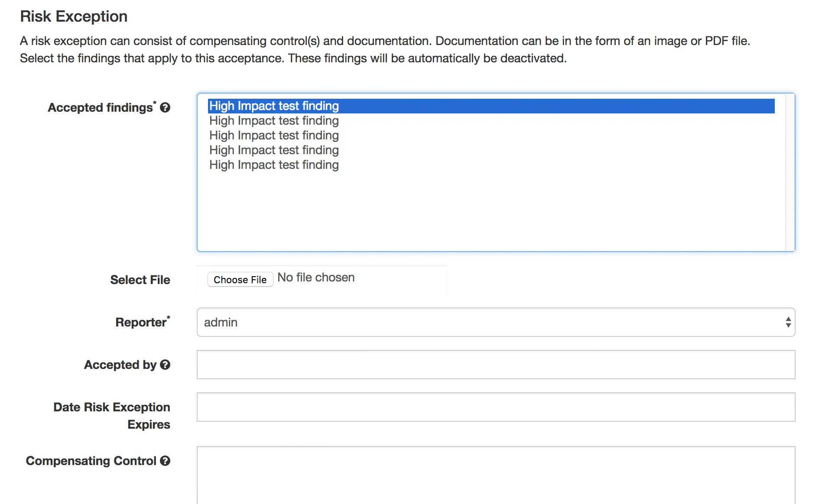Select the last High Impact test finding
Image resolution: width=819 pixels, height=504 pixels.
(x=274, y=165)
